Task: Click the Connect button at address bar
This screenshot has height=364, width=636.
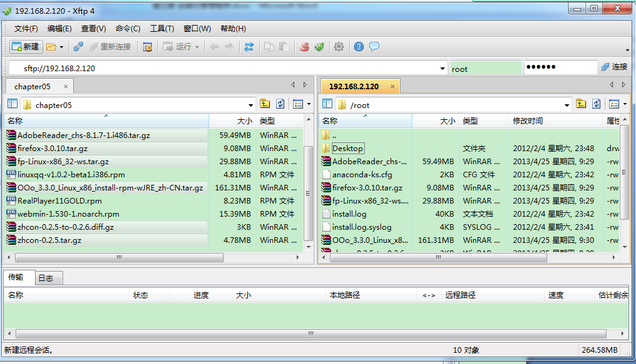Action: [x=615, y=67]
